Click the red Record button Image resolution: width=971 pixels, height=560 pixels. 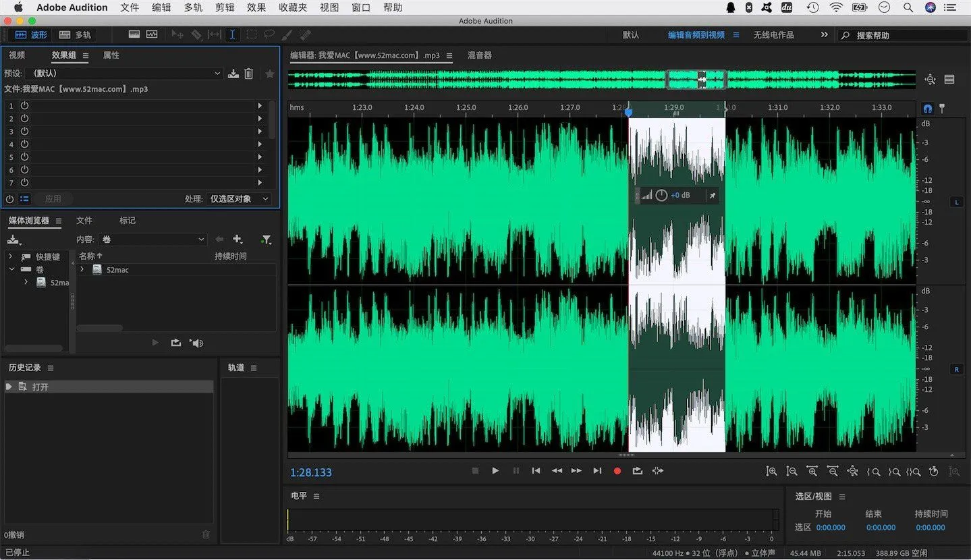coord(617,471)
